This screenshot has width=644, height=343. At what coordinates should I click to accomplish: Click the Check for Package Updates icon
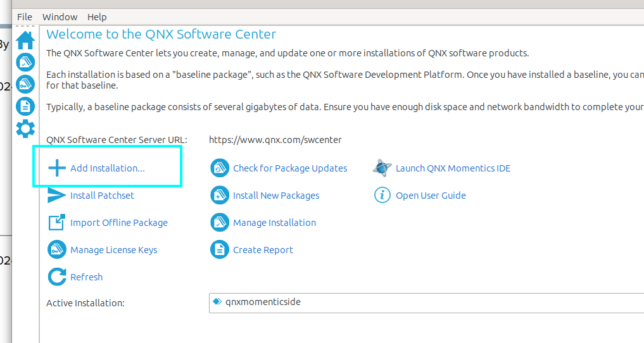[x=220, y=168]
